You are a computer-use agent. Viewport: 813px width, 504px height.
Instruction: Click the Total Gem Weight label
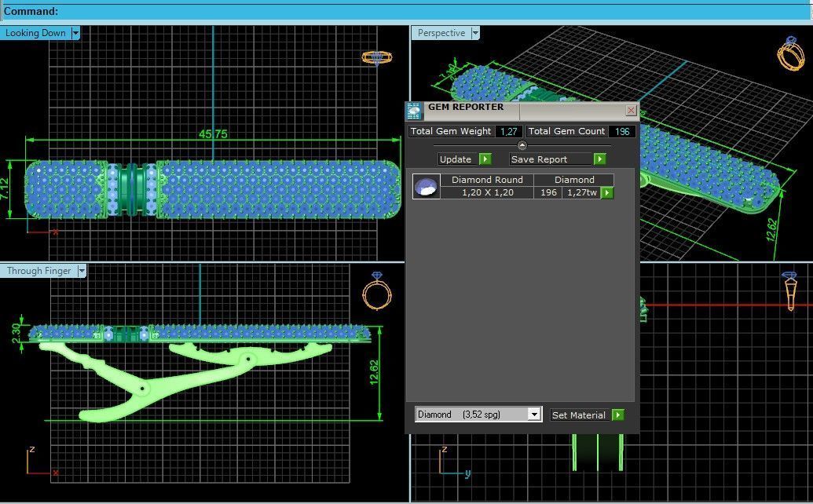coord(451,132)
